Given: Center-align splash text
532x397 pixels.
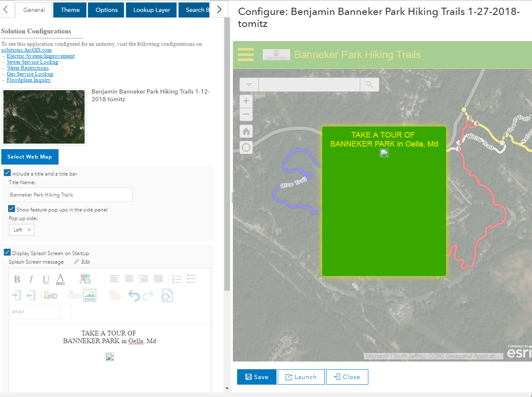Looking at the screenshot, I should coord(129,279).
